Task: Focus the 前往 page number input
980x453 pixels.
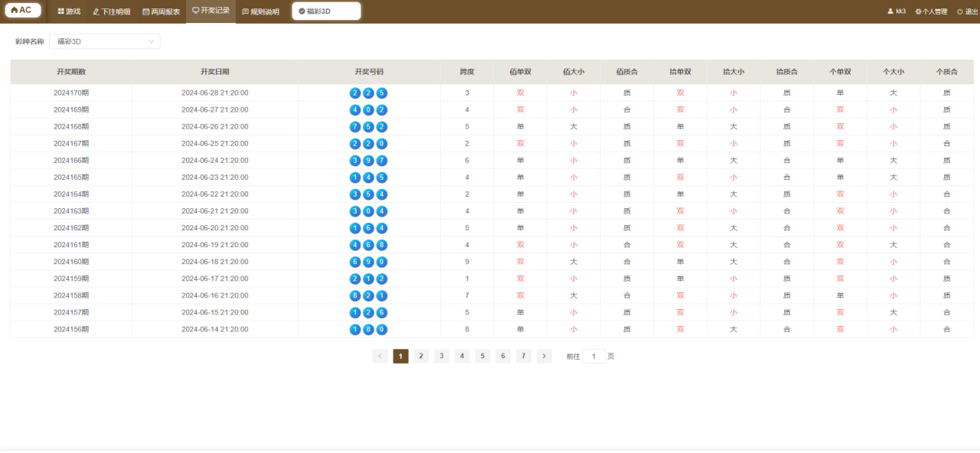Action: tap(594, 356)
